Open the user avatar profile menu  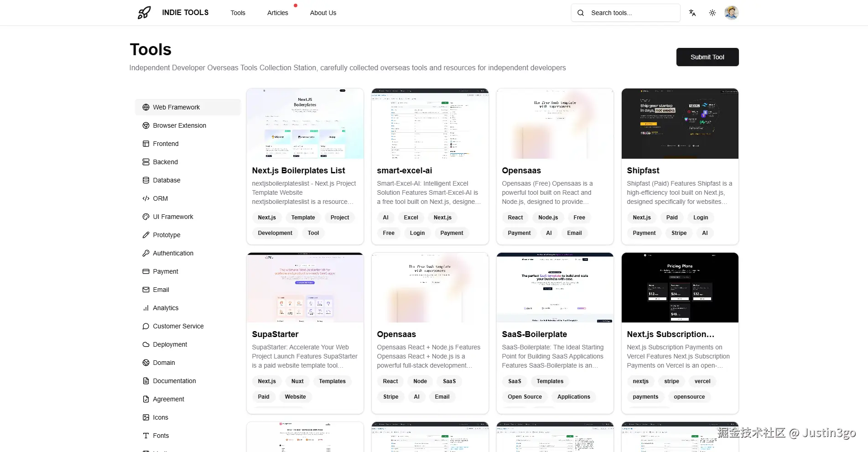click(732, 13)
